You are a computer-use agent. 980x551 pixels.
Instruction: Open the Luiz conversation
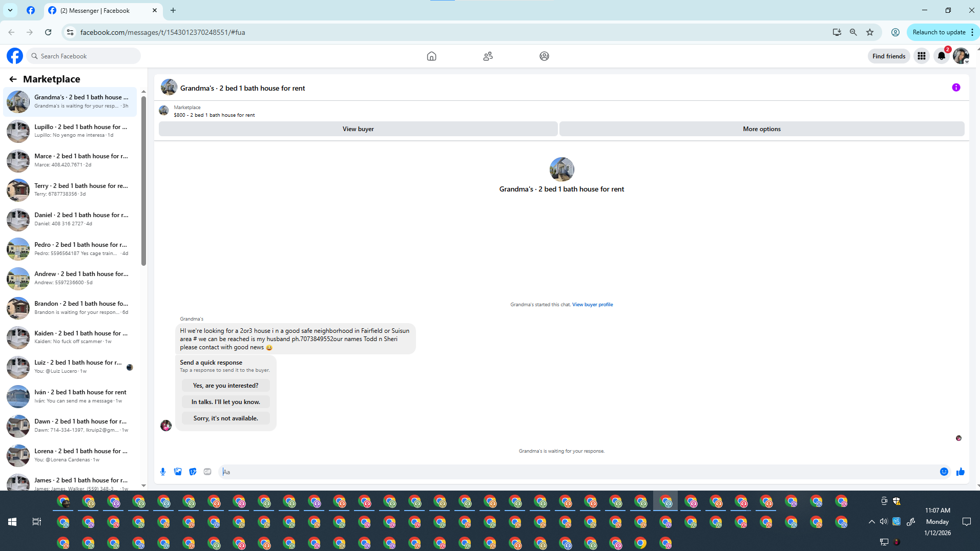click(71, 367)
